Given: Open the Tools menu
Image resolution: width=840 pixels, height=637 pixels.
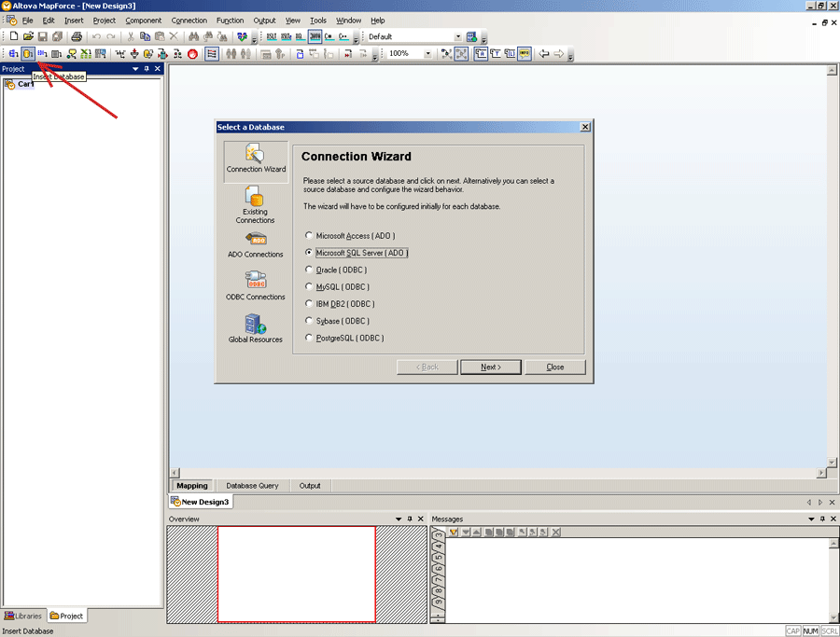Looking at the screenshot, I should click(317, 21).
